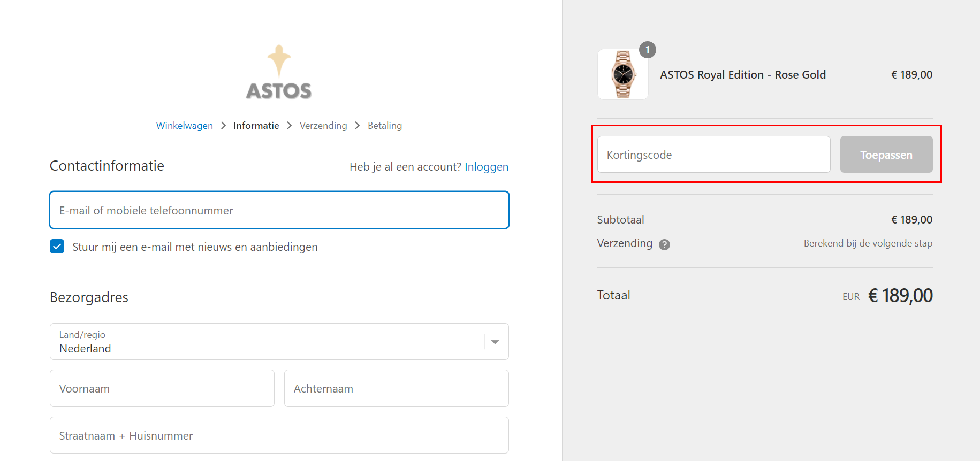Focus the Voornaam field
The height and width of the screenshot is (461, 980).
[x=162, y=389]
